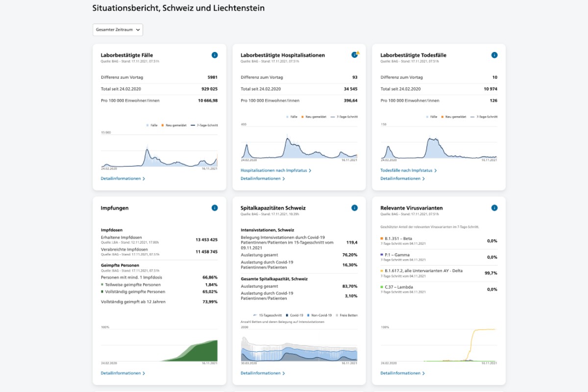The width and height of the screenshot is (588, 392).
Task: Expand the Gesamter Zeitraum dropdown
Action: click(118, 30)
